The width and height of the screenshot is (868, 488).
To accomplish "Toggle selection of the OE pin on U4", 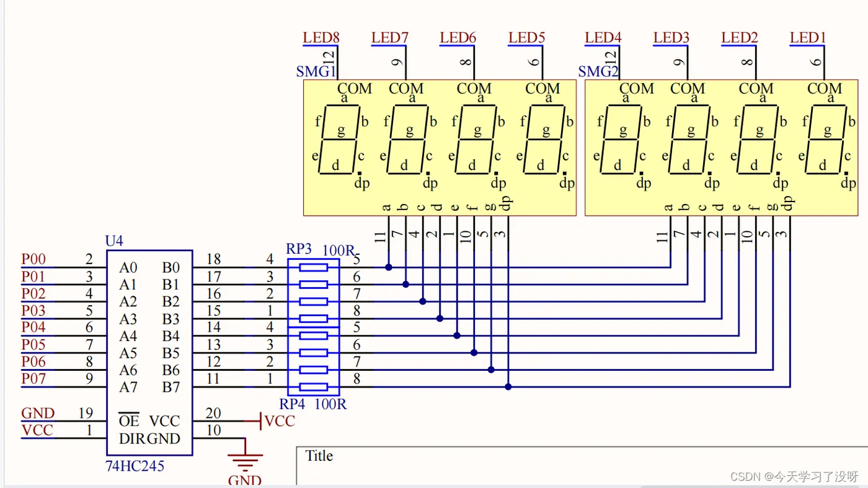I will coord(128,421).
